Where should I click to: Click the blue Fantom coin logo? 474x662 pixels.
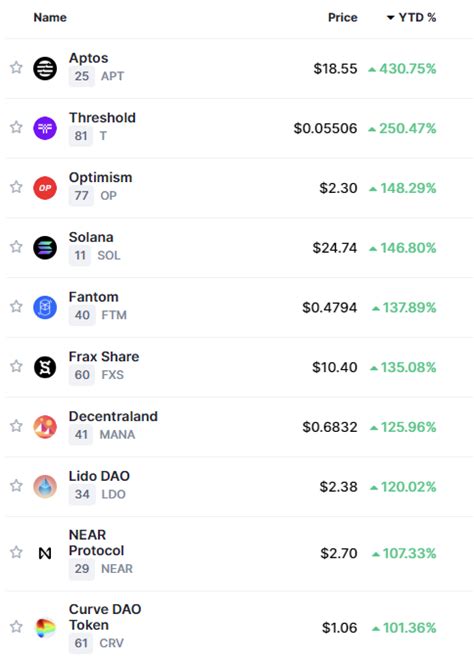click(x=45, y=307)
